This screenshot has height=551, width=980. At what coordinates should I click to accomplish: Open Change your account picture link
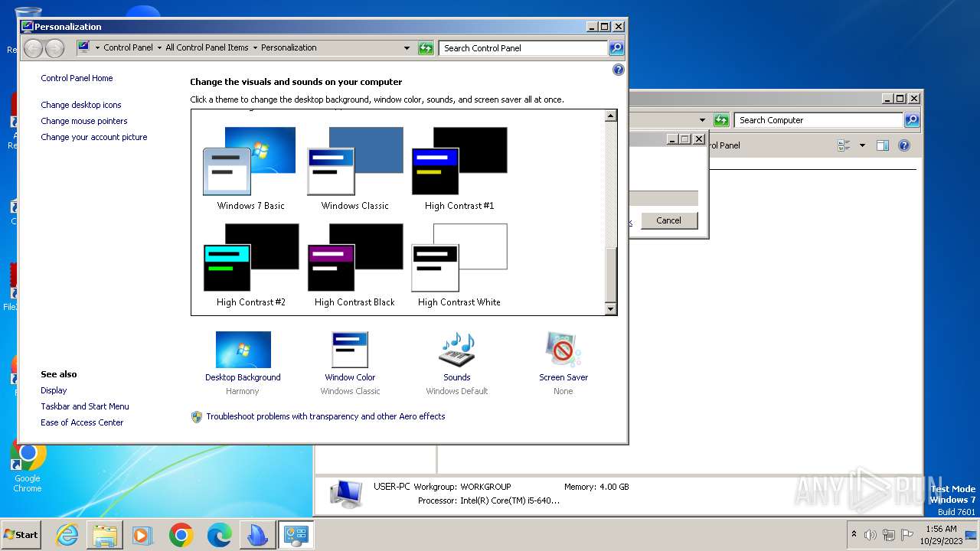coord(94,137)
